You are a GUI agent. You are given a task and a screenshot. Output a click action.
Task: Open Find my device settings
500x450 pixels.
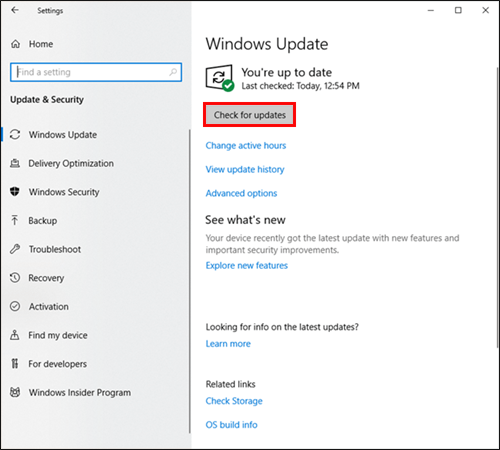click(x=58, y=335)
